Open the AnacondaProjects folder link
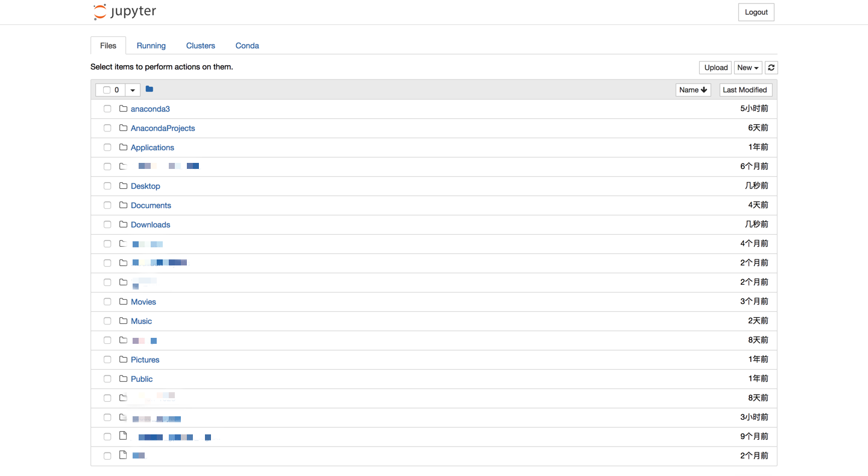The image size is (868, 476). click(x=162, y=128)
